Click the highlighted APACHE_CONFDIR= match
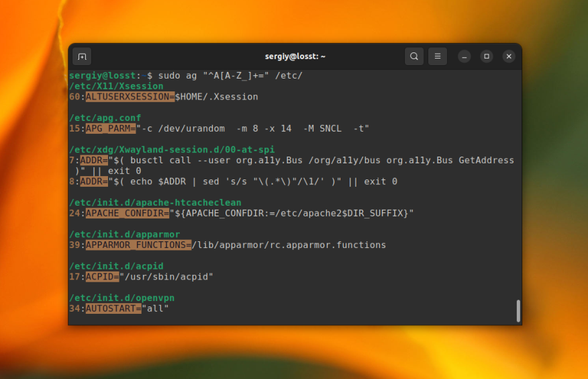588x379 pixels. coord(127,213)
